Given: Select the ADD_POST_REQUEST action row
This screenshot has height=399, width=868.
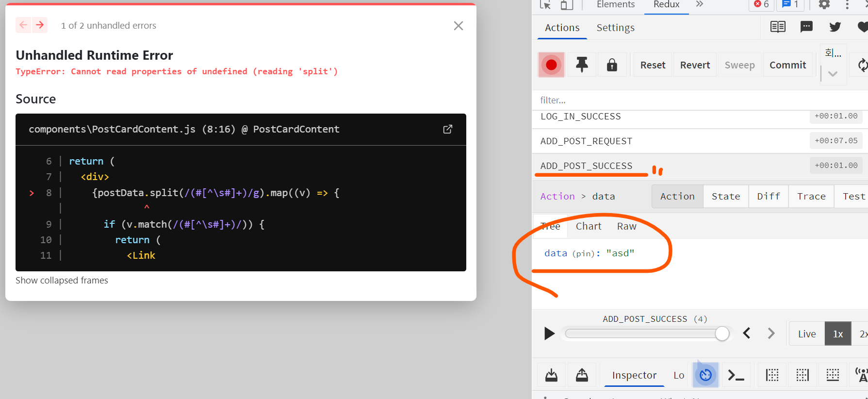Looking at the screenshot, I should pos(700,141).
